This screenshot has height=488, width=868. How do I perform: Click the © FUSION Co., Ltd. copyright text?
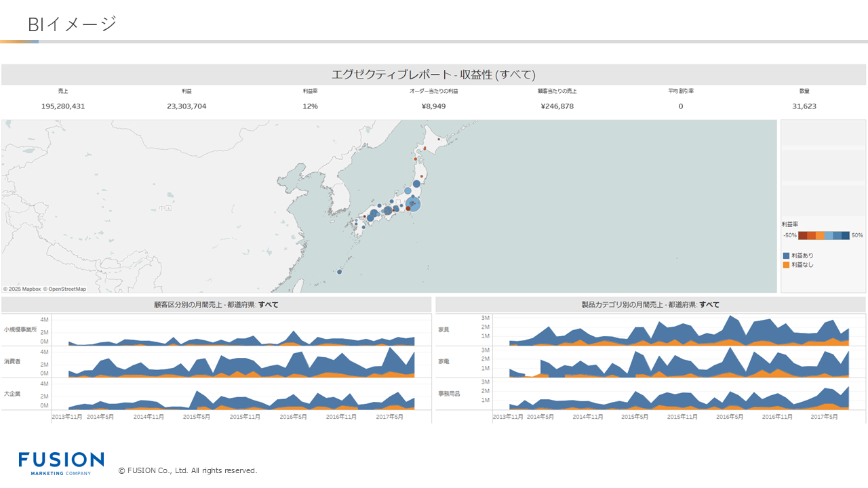point(188,470)
